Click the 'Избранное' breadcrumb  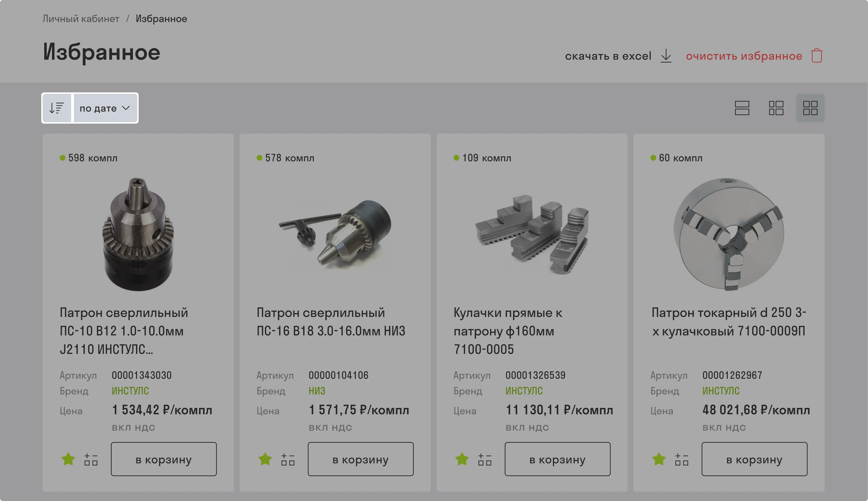tap(161, 19)
